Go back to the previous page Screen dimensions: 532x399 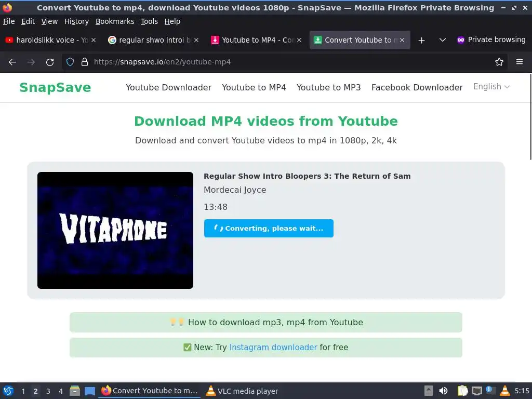click(x=12, y=62)
